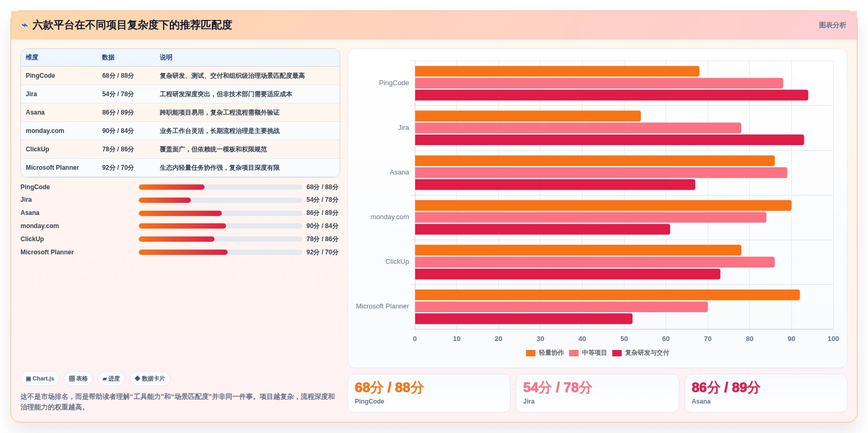Click description 生态内轻量任务协作强，复杂项目深度有限
Image resolution: width=868 pixels, height=433 pixels.
(220, 168)
